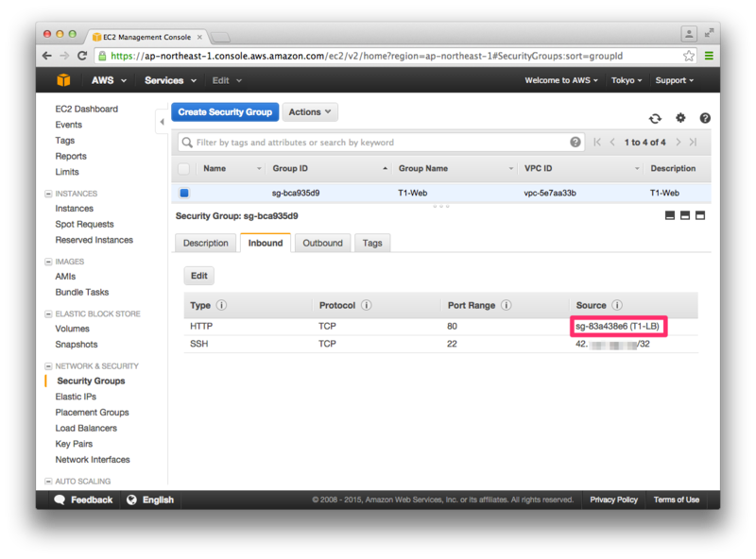Select the Inbound tab

pyautogui.click(x=266, y=243)
